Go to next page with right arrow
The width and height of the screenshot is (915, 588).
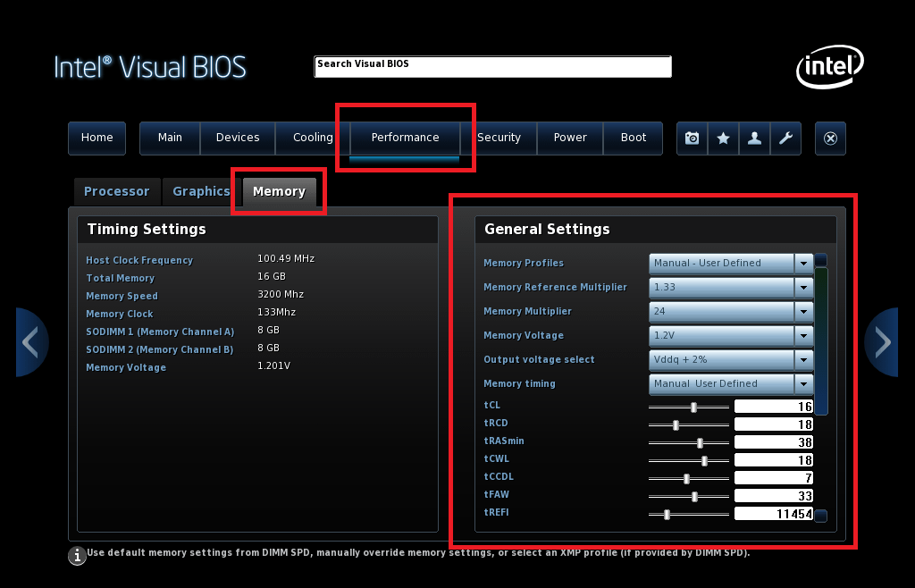coord(882,342)
